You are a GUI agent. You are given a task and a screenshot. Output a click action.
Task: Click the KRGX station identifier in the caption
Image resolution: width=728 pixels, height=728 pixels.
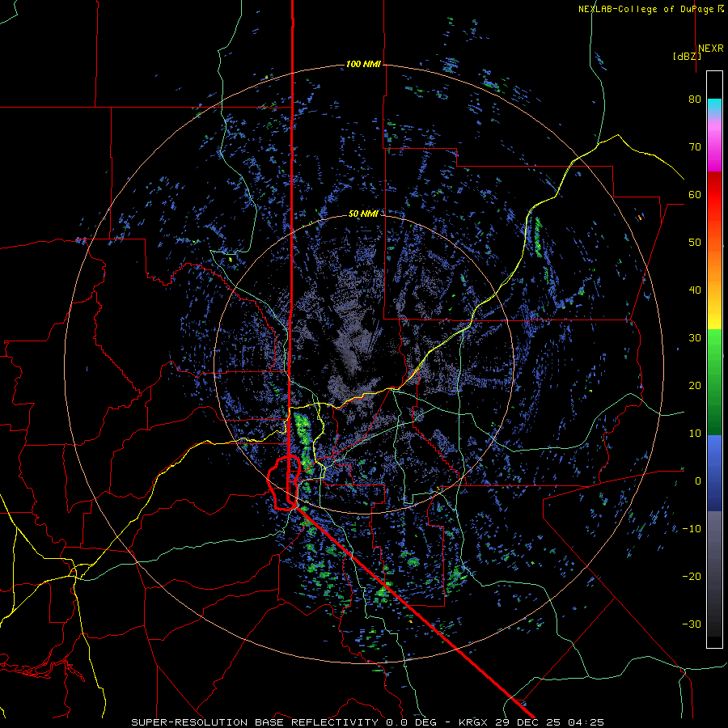[475, 722]
